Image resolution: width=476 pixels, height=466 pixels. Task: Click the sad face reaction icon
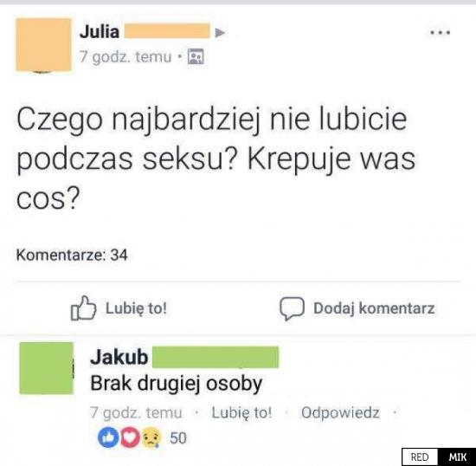pyautogui.click(x=151, y=437)
